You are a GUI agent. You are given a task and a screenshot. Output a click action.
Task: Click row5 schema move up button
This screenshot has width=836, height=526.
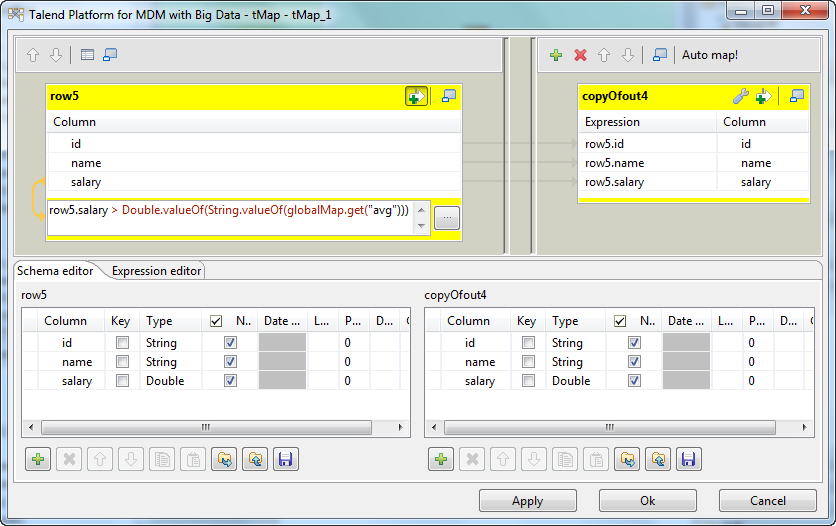pos(100,459)
